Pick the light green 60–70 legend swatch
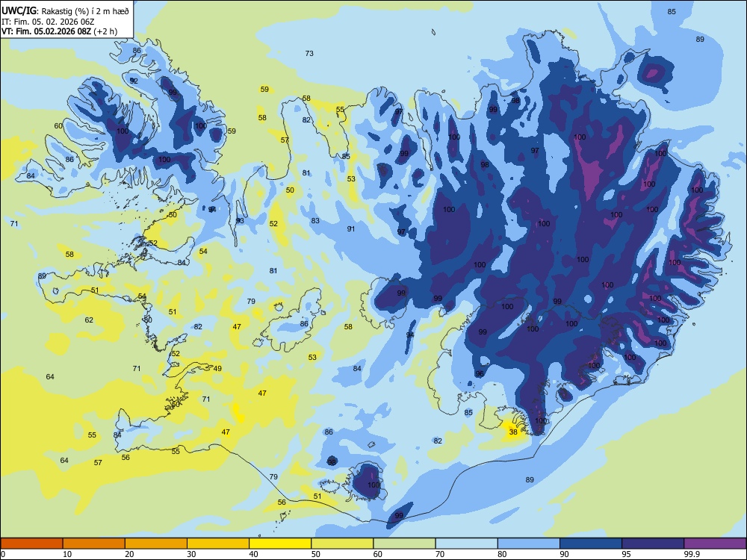747x560 pixels. 404,544
